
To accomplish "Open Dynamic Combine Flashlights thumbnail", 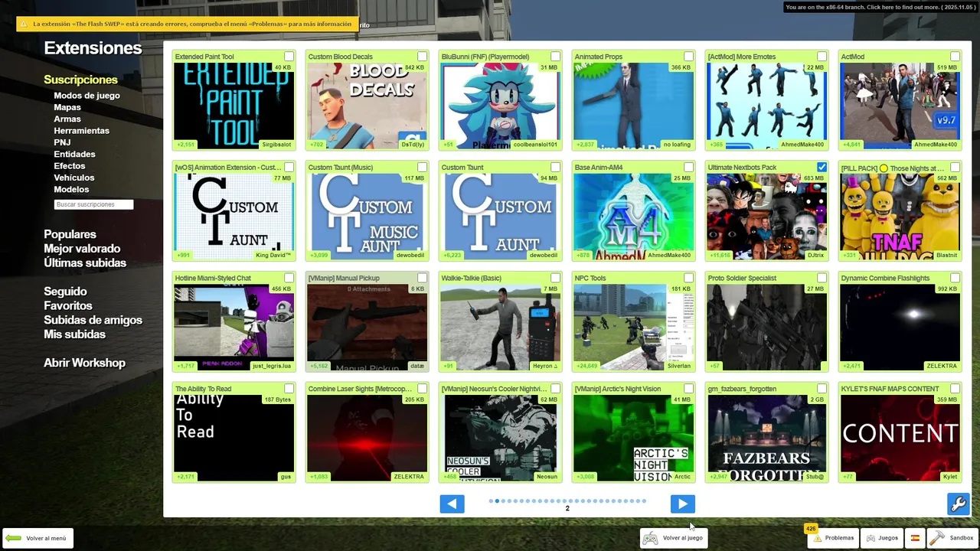I will click(x=900, y=328).
